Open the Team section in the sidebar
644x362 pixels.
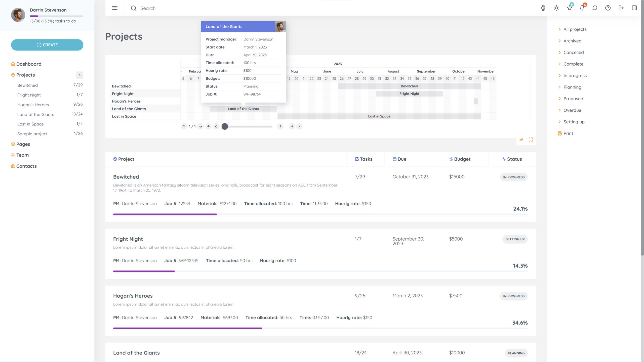click(22, 155)
